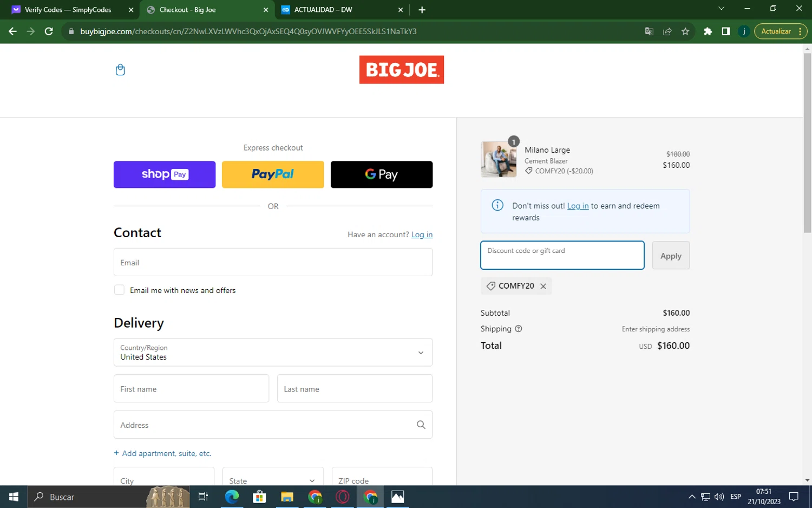Open File Explorer from the taskbar
This screenshot has height=508, width=812.
pos(287,497)
